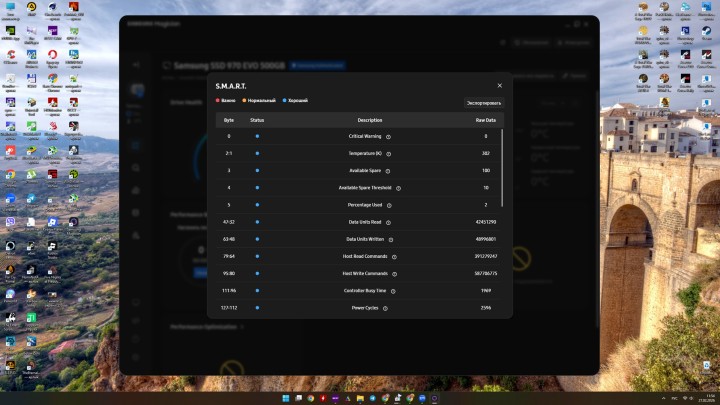720x405 pixels.
Task: Select raw value 587786775 for Host Write Commands
Action: coord(485,273)
